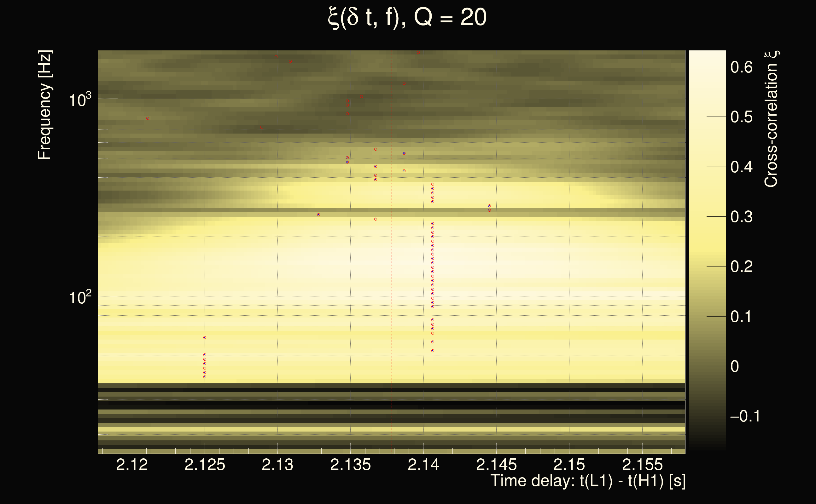Screen dimensions: 816x504
Task: Click the 2.155 x-axis tick label
Action: 642,465
